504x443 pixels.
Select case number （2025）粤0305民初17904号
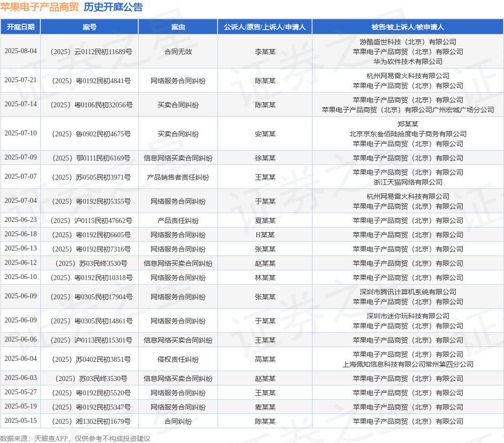pos(91,297)
